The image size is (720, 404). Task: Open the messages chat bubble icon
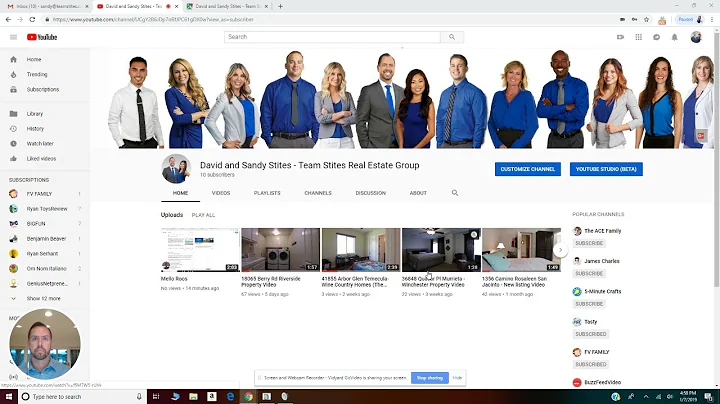click(657, 37)
